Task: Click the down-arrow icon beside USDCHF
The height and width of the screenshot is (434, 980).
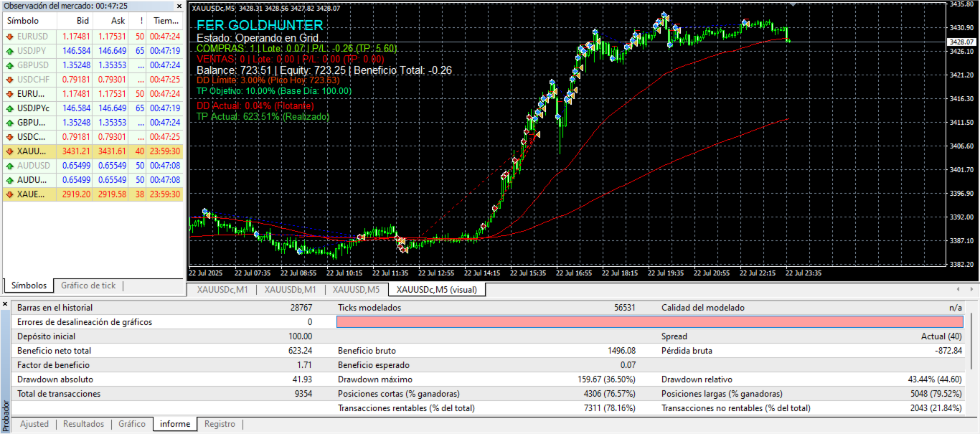Action: point(10,80)
